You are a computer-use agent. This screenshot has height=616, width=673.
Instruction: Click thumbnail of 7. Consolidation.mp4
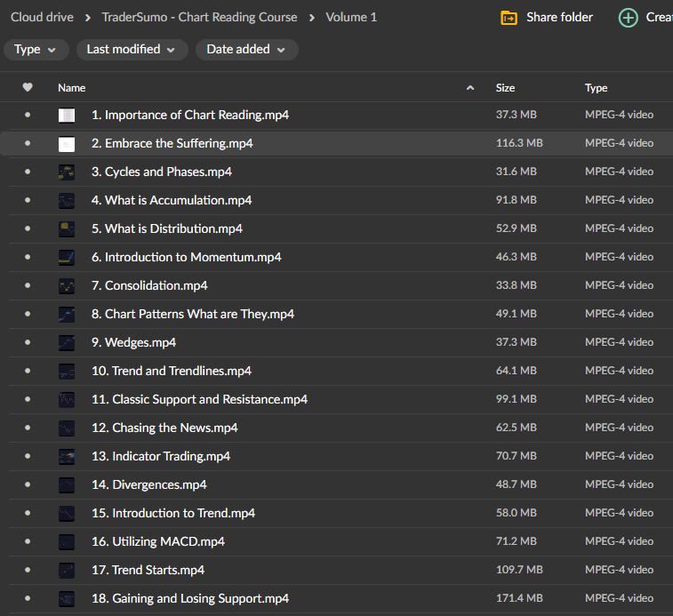tap(67, 286)
